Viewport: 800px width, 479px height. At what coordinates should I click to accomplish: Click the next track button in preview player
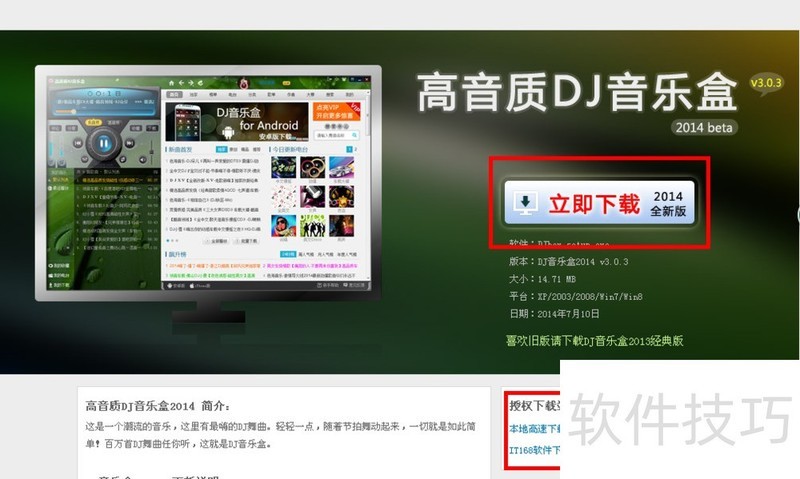tap(130, 143)
